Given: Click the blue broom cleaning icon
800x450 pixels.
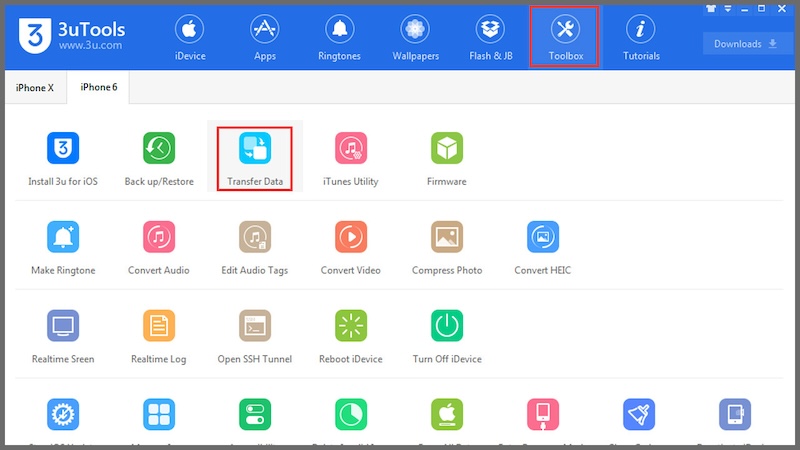Looking at the screenshot, I should [639, 414].
